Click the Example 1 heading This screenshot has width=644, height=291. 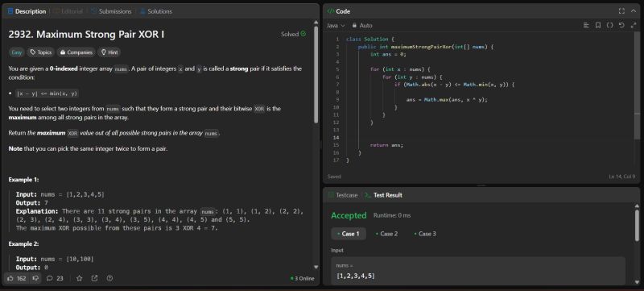(23, 180)
